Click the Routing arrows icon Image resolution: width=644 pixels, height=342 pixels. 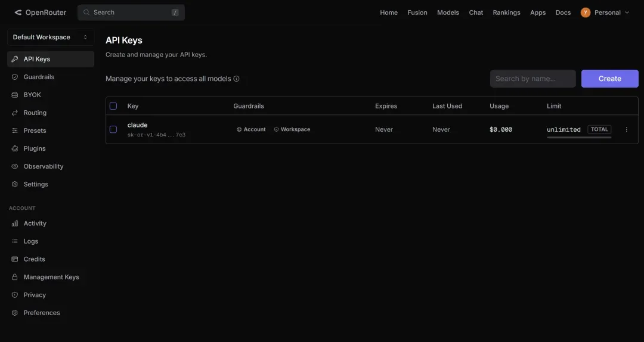(x=15, y=113)
